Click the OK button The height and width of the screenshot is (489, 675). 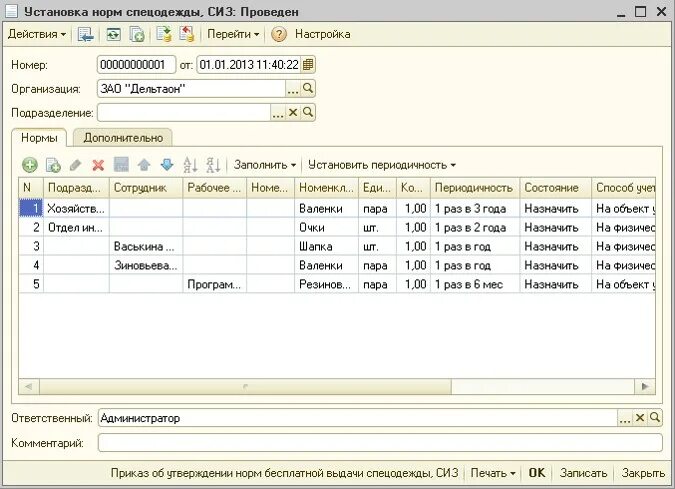pyautogui.click(x=536, y=473)
